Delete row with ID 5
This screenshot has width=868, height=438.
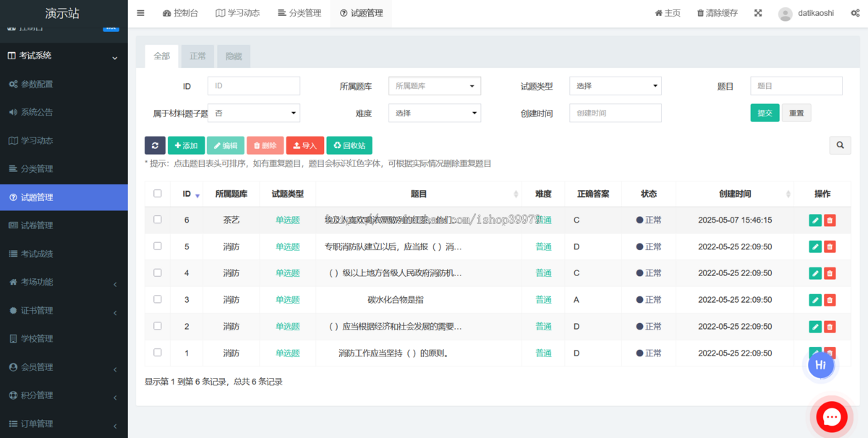(830, 246)
